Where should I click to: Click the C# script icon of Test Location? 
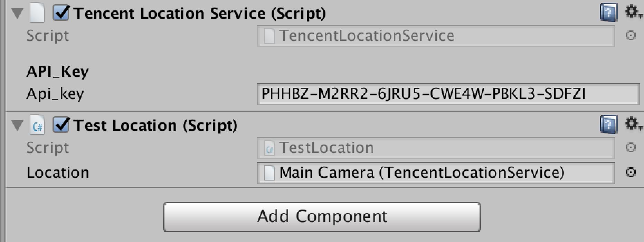pyautogui.click(x=37, y=125)
